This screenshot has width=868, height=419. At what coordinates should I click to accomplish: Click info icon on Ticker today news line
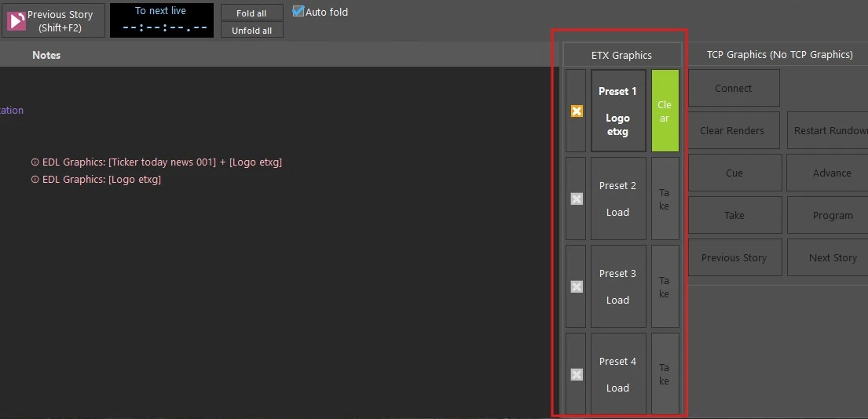[x=35, y=162]
